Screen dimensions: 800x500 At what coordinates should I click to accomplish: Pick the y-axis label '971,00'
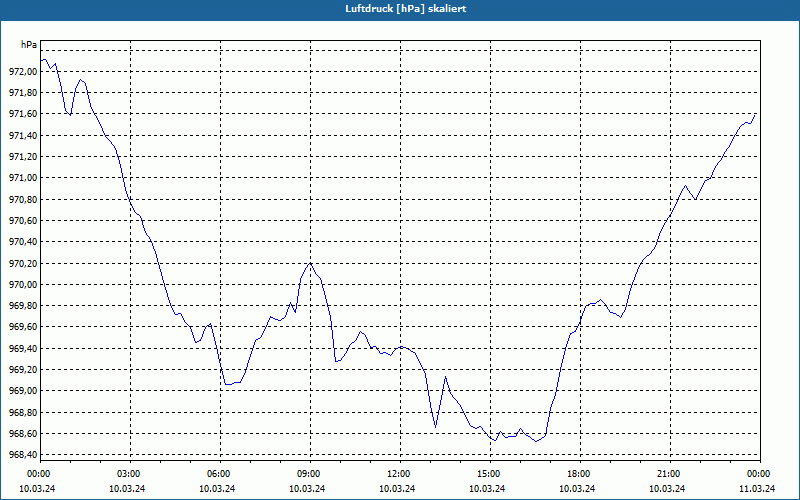click(23, 178)
